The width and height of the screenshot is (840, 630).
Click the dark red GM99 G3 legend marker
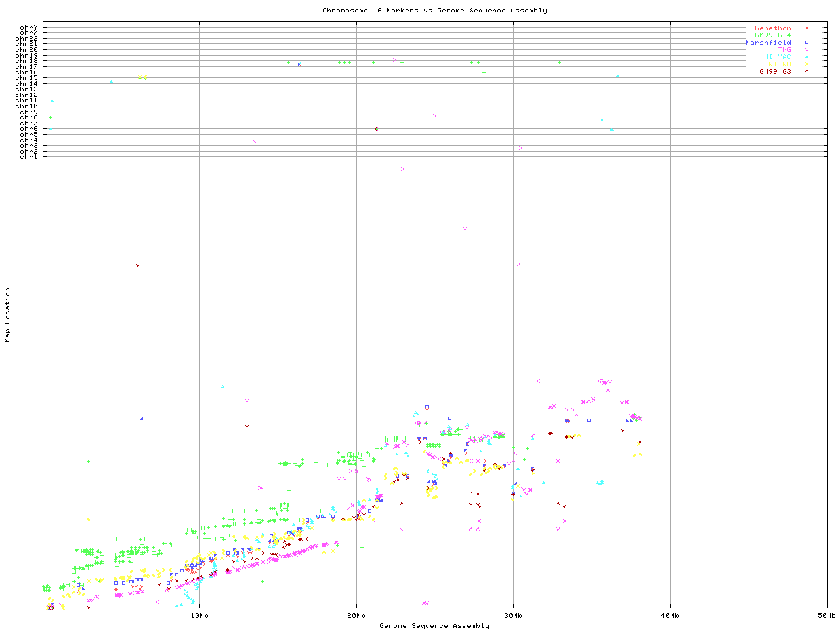point(807,72)
